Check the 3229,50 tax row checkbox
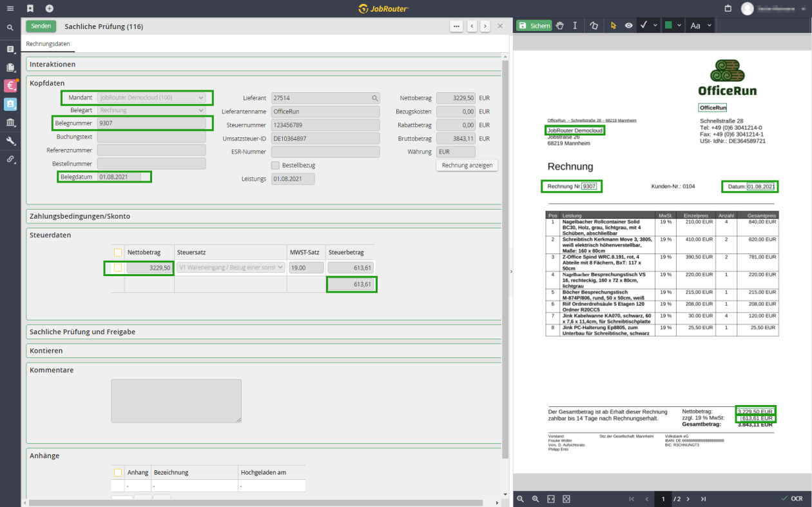The height and width of the screenshot is (507, 812). click(118, 268)
